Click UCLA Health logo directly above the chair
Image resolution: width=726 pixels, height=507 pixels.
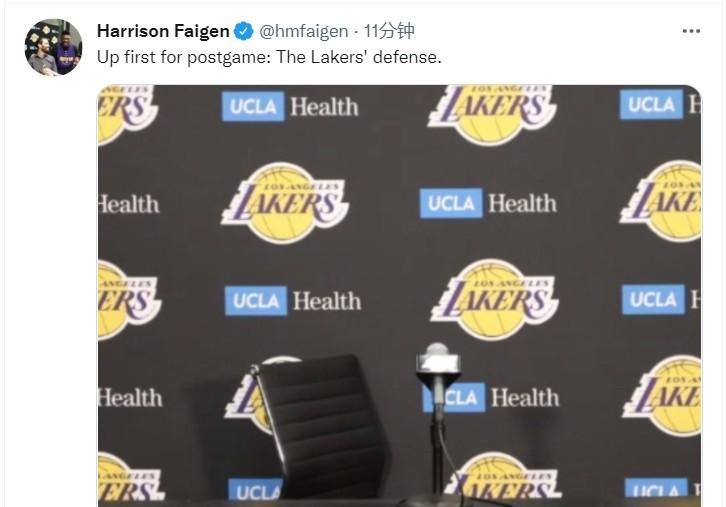click(293, 301)
